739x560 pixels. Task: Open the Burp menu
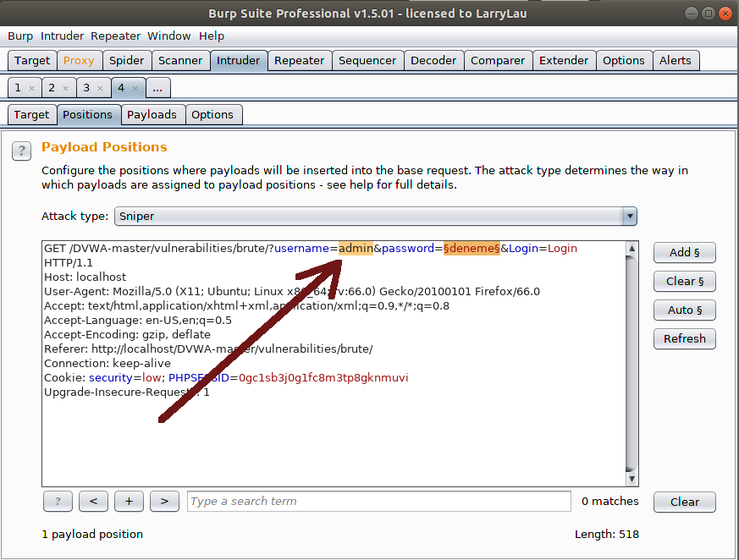20,36
